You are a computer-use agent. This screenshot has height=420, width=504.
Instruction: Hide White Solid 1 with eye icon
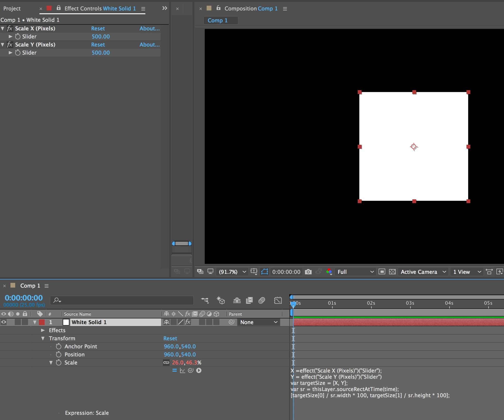[4, 322]
